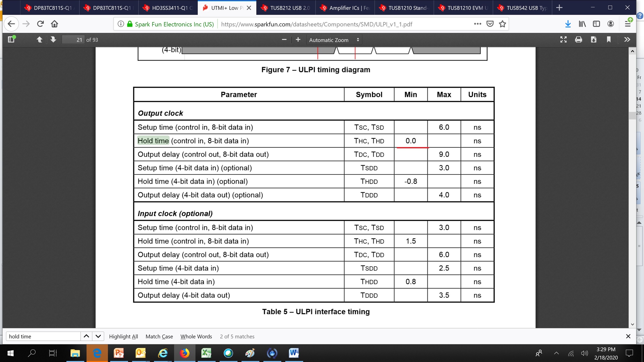Open page actions three-dot menu
Image resolution: width=644 pixels, height=362 pixels.
coord(477,24)
